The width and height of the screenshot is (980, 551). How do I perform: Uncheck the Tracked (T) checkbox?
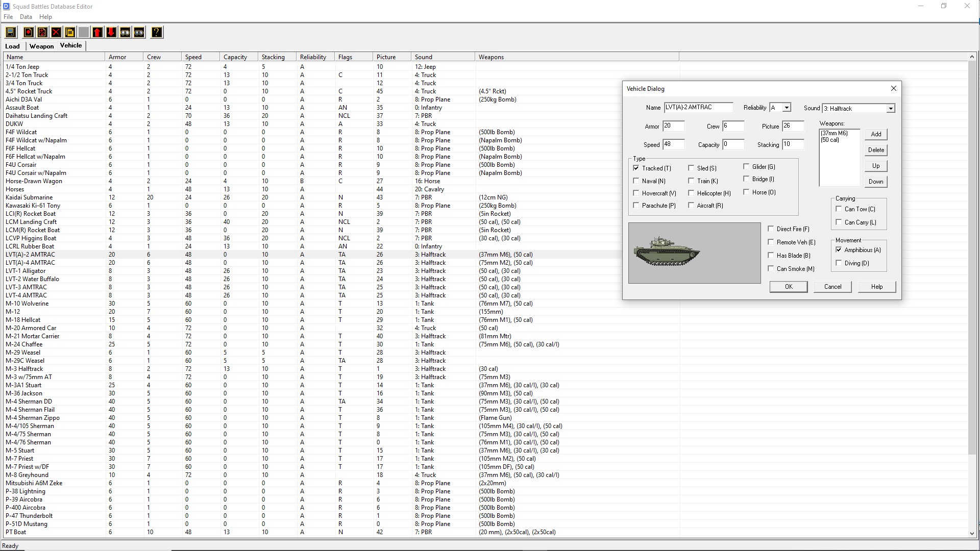636,168
